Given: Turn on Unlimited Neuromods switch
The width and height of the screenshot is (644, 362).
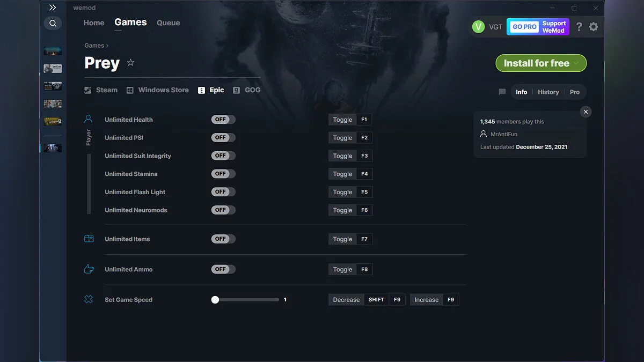Looking at the screenshot, I should click(x=223, y=210).
